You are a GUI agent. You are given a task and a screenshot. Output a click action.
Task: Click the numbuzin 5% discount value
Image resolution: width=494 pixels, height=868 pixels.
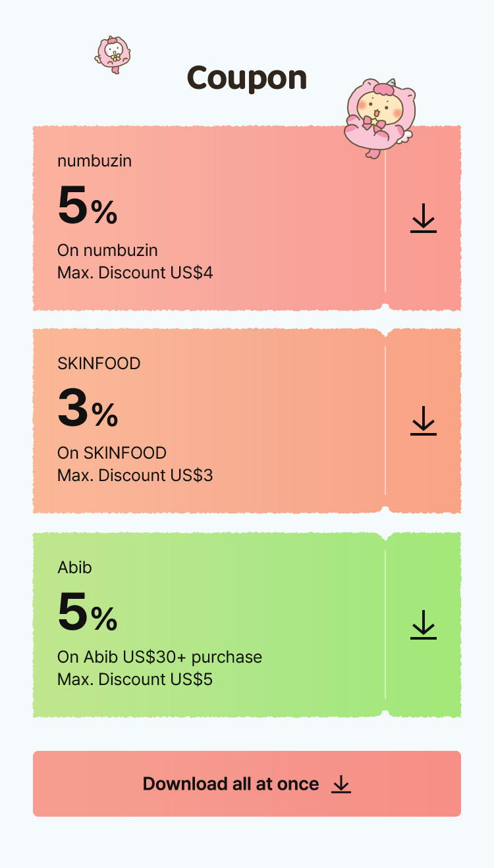point(88,207)
